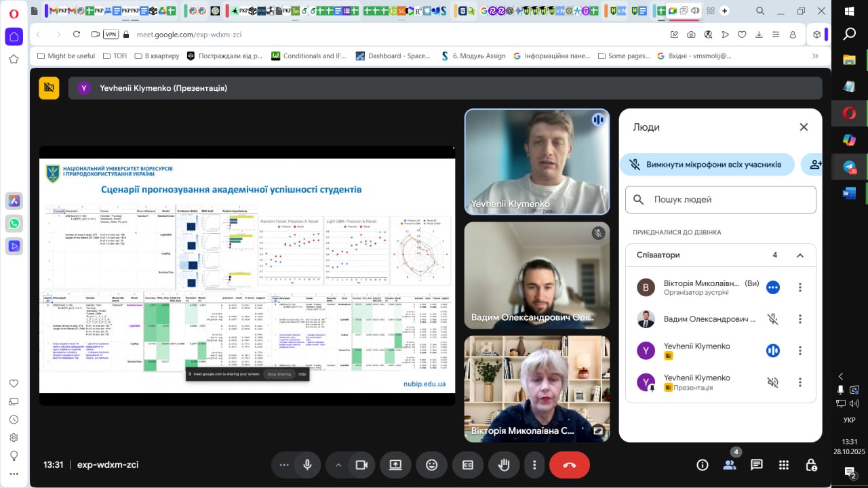Toggle the People panel icon
868x488 pixels.
730,465
